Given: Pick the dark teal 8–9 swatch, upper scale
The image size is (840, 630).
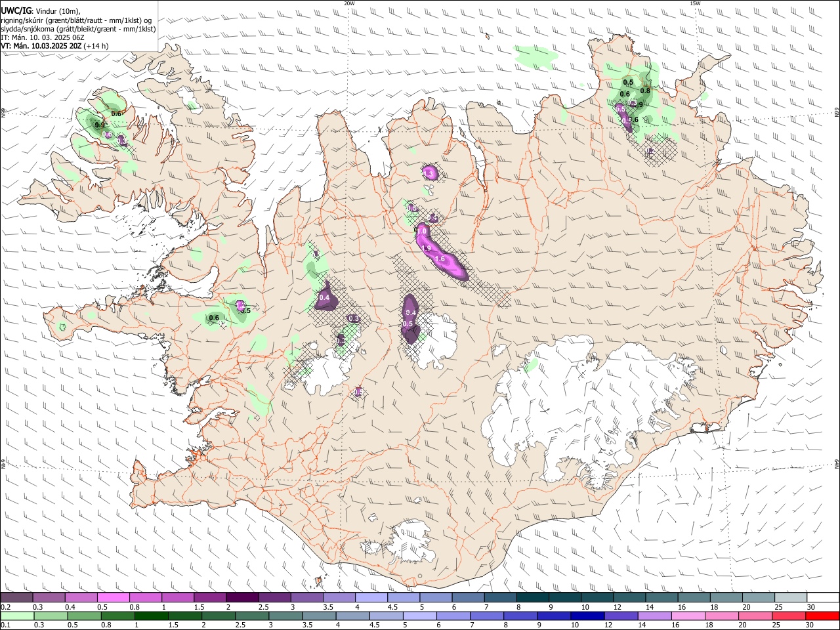Looking at the screenshot, I should click(532, 598).
